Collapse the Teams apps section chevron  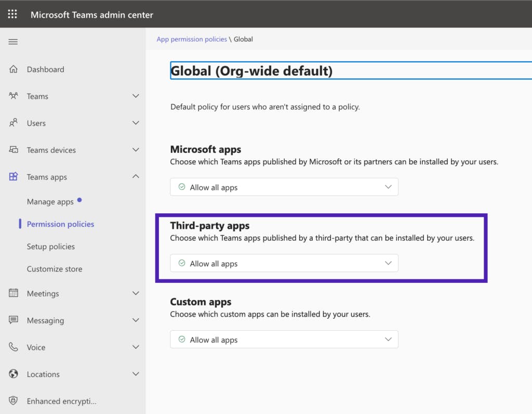coord(136,176)
